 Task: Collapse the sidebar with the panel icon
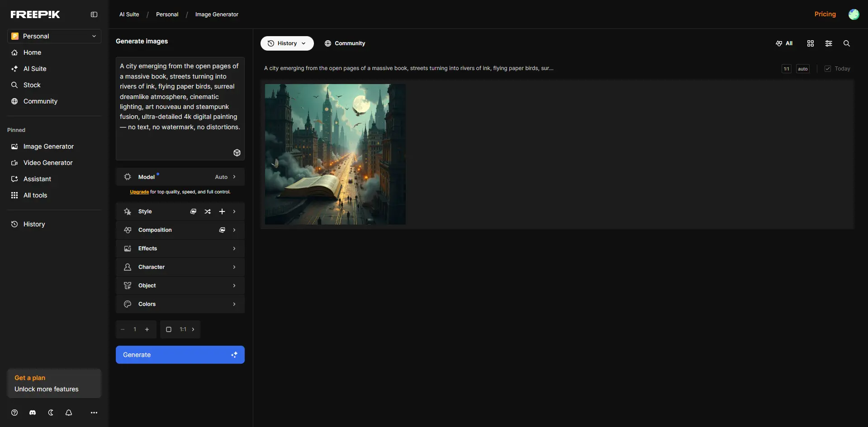tap(94, 14)
